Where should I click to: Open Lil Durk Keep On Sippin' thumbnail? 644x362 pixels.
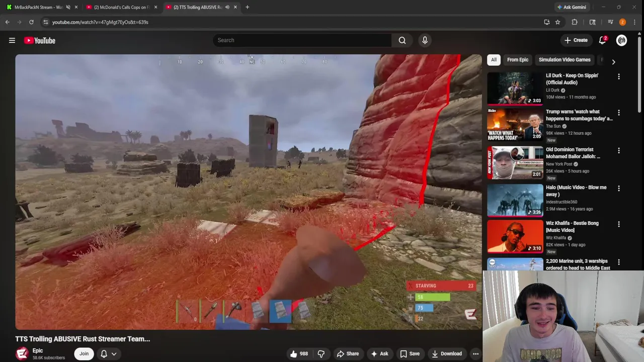(515, 88)
